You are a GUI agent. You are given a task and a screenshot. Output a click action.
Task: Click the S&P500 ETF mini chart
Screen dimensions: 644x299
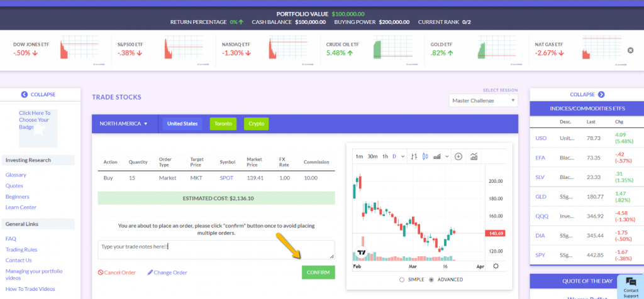[x=184, y=48]
